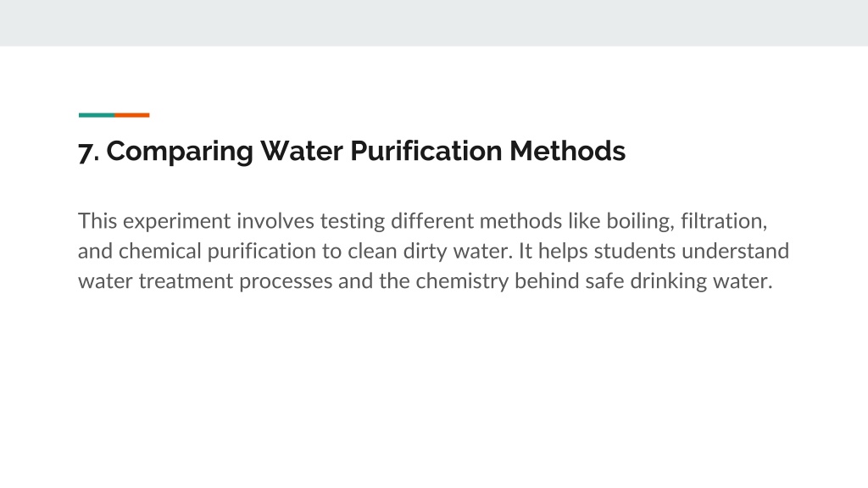
Task: Click the word 'Methods' in the title
Action: coord(567,151)
